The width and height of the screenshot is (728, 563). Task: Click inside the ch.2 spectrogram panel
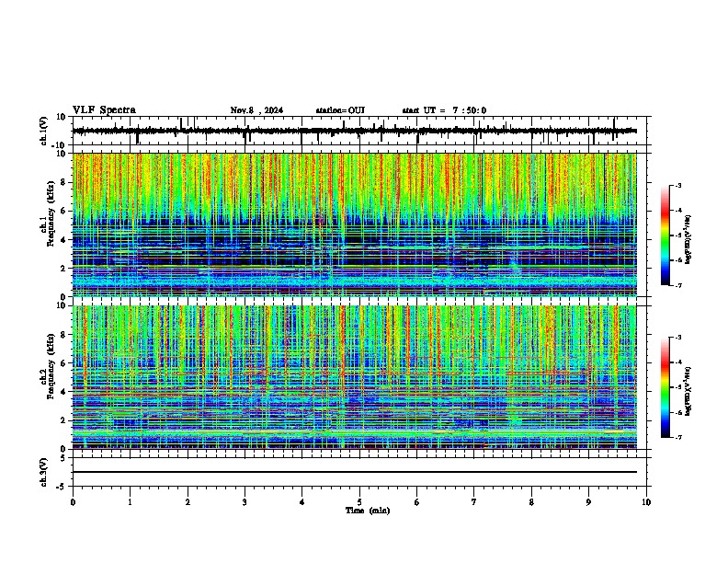tap(354, 377)
